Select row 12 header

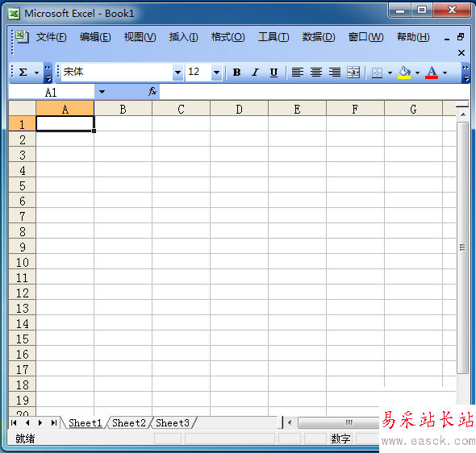[x=22, y=293]
